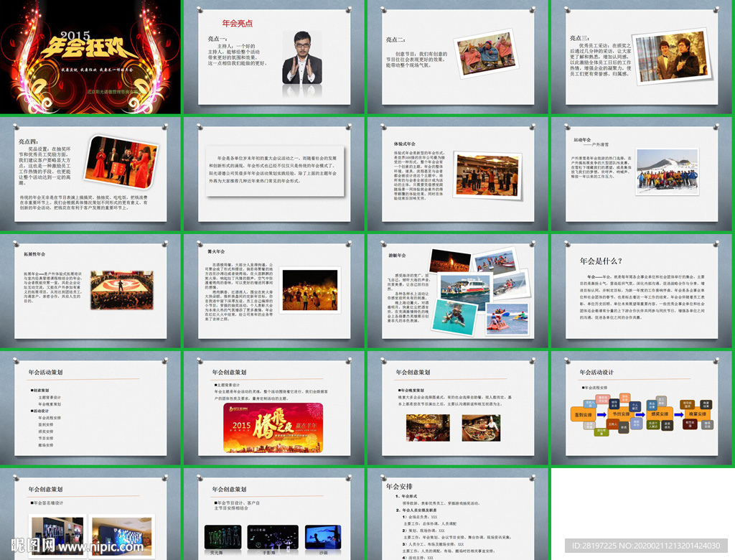Click the 篝火年会 heading text

click(216, 252)
